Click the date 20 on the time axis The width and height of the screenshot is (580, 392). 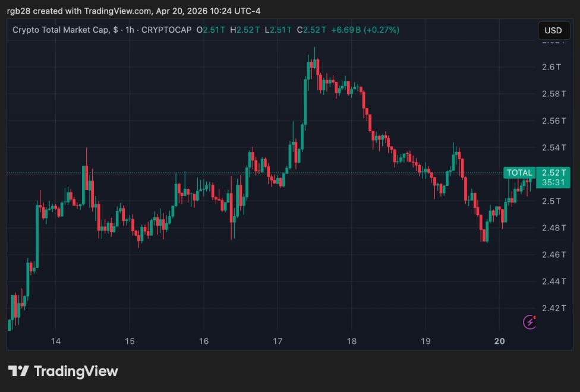click(x=498, y=342)
